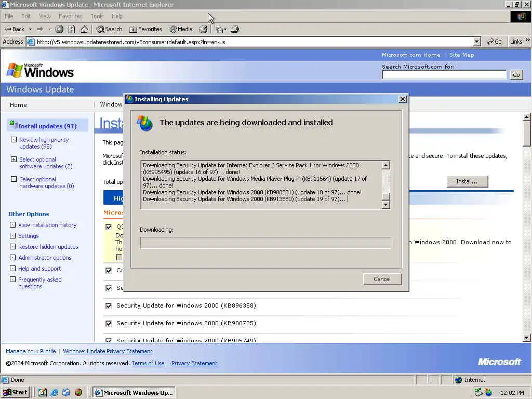532x399 pixels.
Task: Click View installation history
Action: [x=47, y=225]
